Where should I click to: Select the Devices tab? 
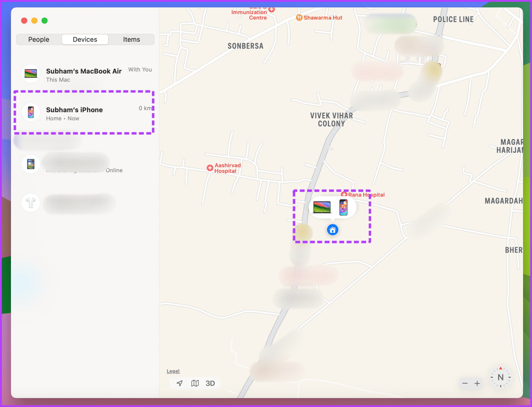coord(85,39)
